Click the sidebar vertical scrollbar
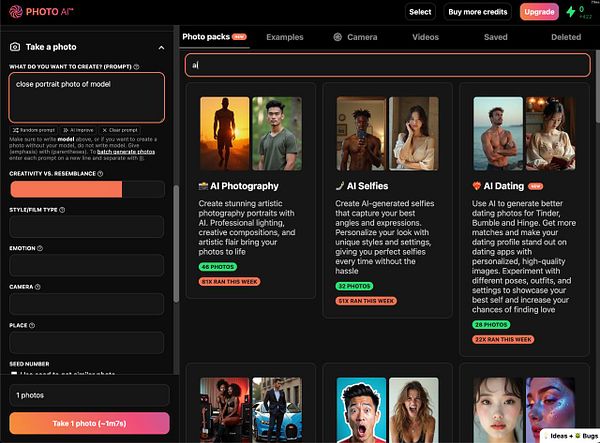 pos(176,244)
